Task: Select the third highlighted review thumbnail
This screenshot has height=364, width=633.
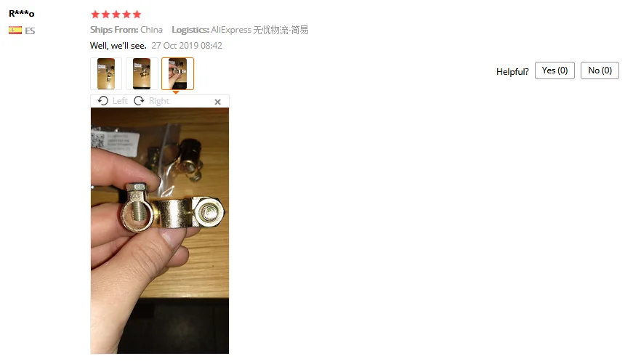Action: tap(177, 73)
